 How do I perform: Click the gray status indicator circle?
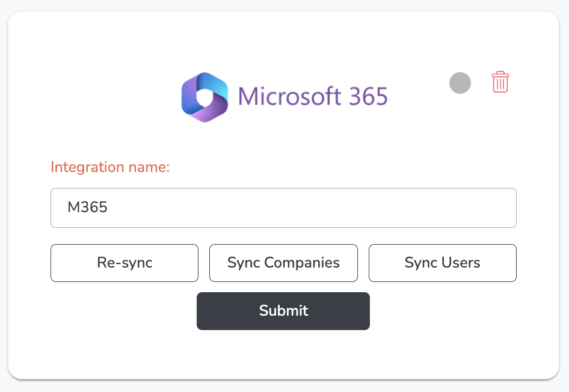460,83
